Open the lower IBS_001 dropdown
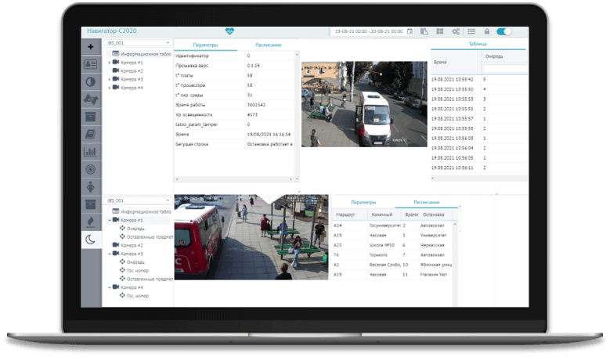 pyautogui.click(x=137, y=200)
